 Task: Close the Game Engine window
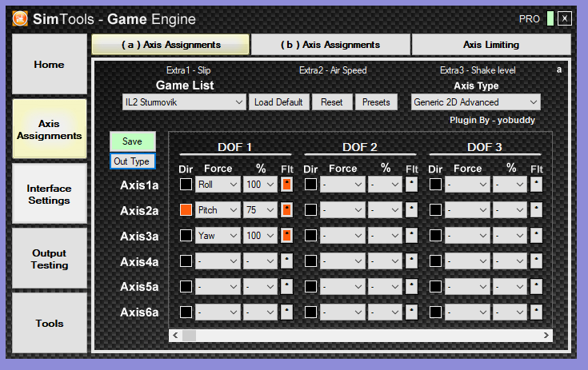click(564, 18)
